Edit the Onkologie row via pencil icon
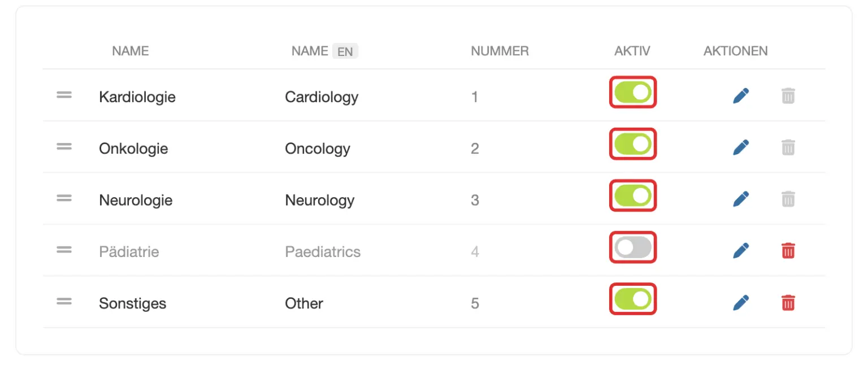 (x=740, y=147)
